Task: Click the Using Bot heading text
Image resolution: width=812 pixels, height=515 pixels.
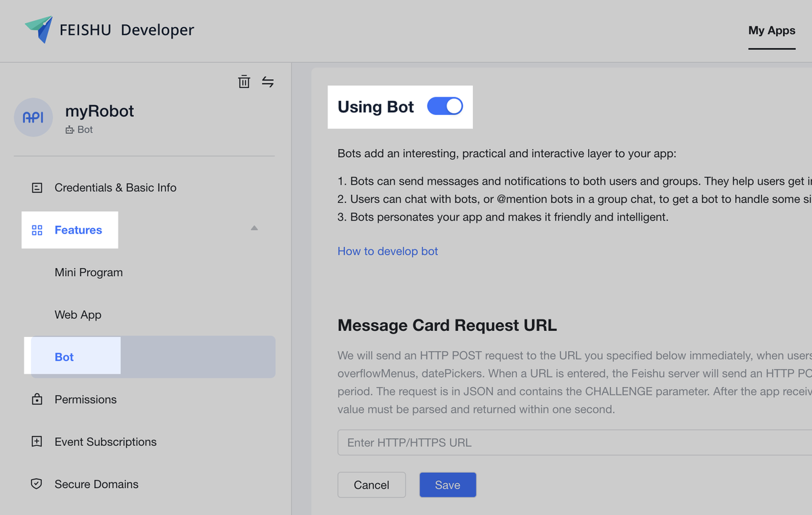Action: pos(376,107)
